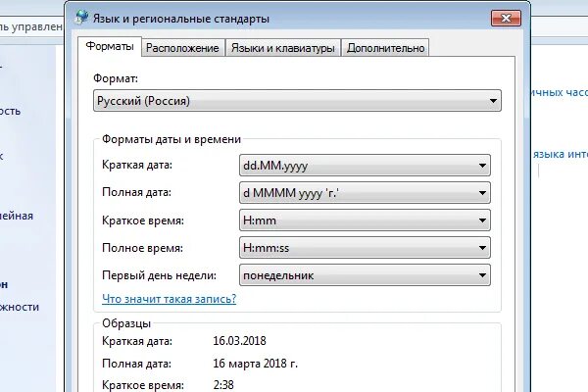Click the background link ending in языка инте
588x392 pixels.
pyautogui.click(x=561, y=154)
